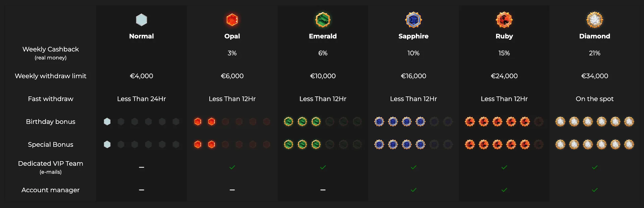Click the Diamond gem icon in header
The width and height of the screenshot is (644, 208).
point(595,20)
